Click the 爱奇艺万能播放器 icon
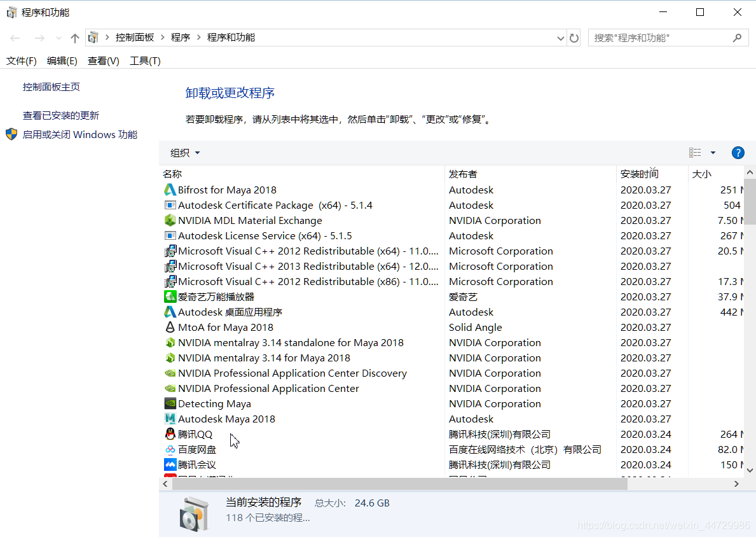Screen dimensions: 756x537 [x=170, y=296]
